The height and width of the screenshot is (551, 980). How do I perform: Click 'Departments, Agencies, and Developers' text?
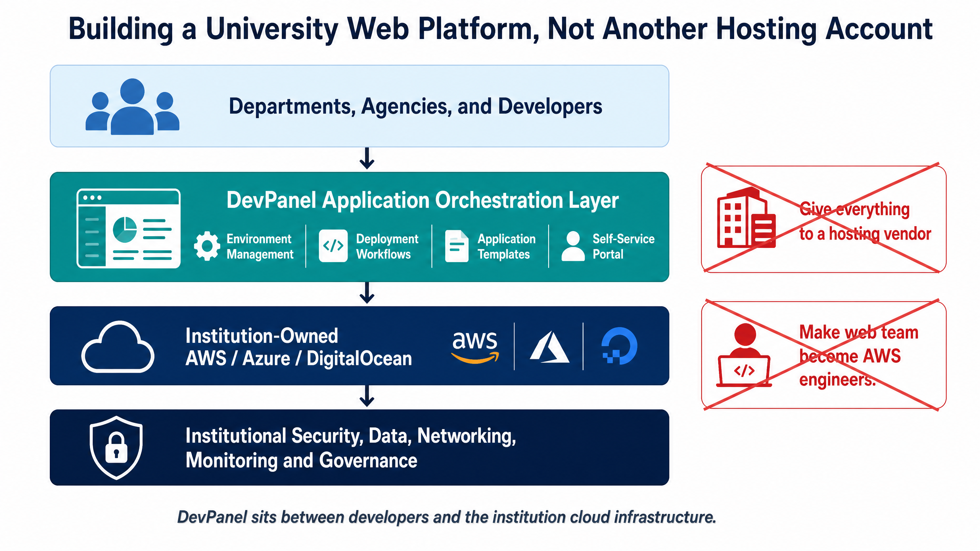pos(415,106)
